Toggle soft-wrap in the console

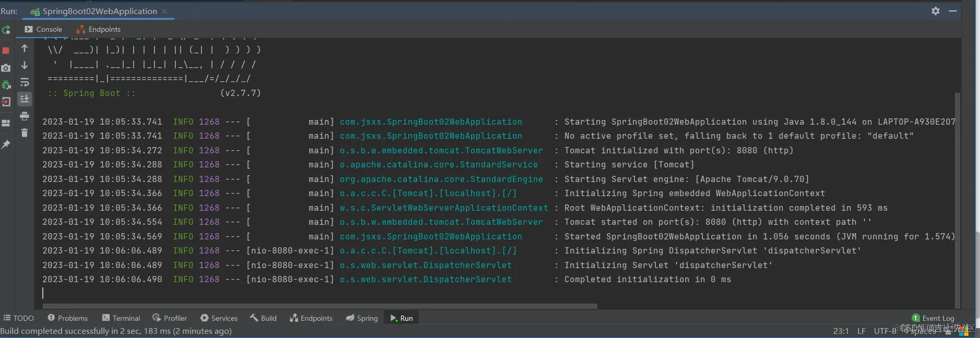[25, 82]
